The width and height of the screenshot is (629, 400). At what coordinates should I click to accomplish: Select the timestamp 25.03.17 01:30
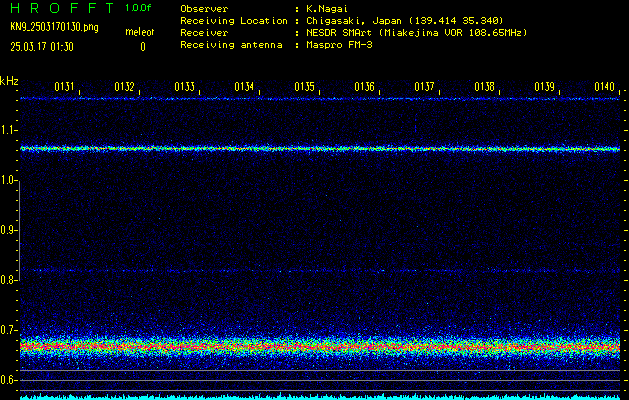pyautogui.click(x=42, y=47)
